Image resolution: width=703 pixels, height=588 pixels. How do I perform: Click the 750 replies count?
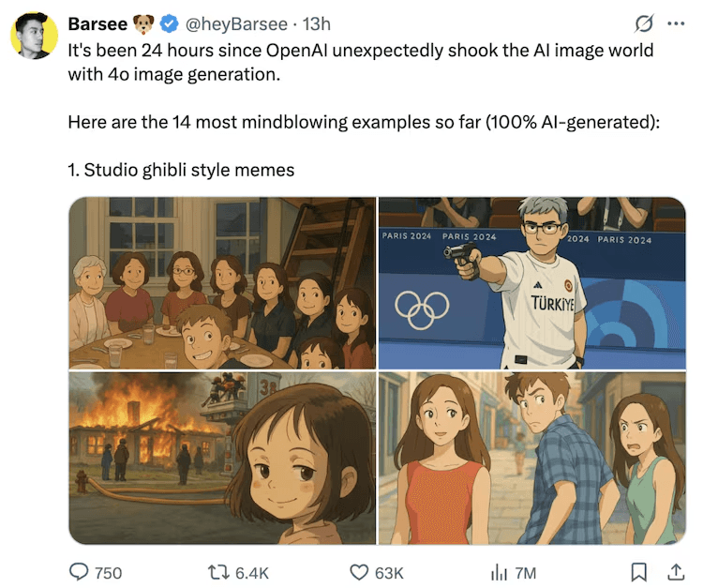[108, 573]
